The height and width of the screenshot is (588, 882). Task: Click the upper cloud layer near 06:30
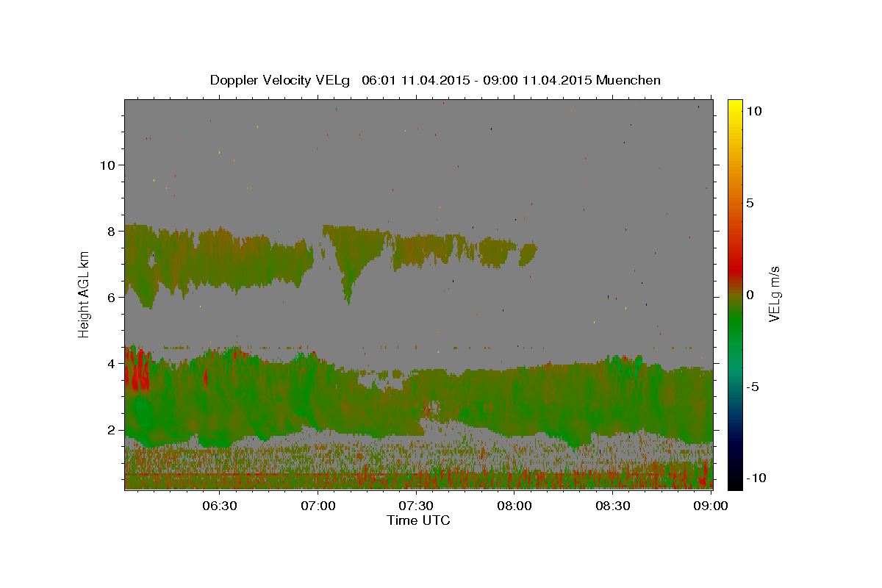click(219, 259)
